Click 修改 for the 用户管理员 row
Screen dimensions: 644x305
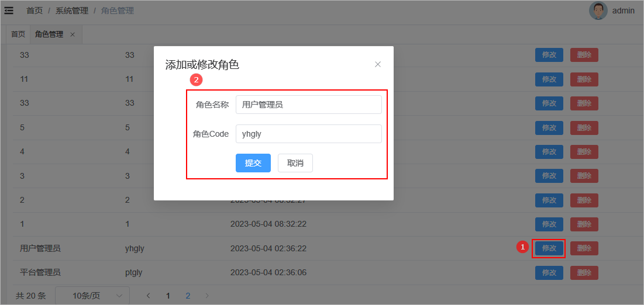(549, 248)
